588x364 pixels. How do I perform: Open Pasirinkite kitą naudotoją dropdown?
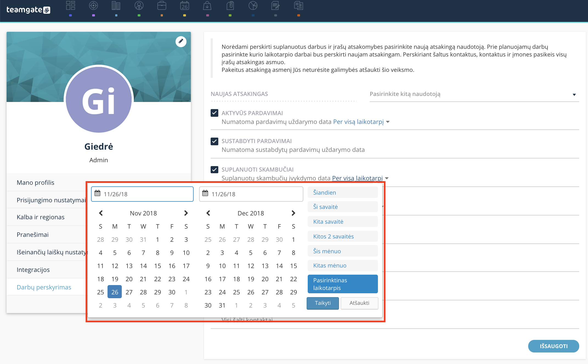tap(474, 94)
